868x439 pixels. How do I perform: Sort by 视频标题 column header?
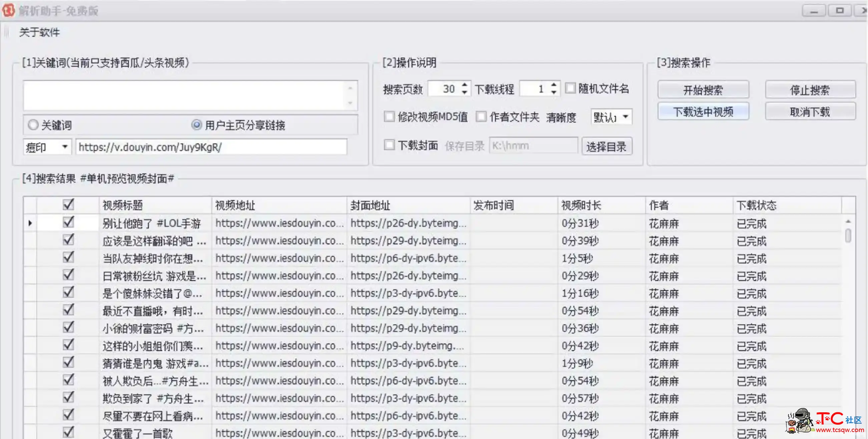[156, 205]
